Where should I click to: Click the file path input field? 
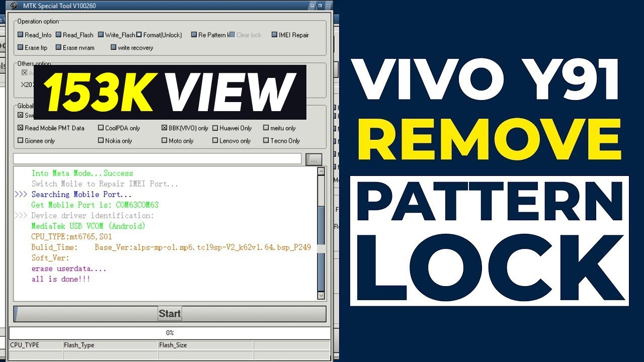point(157,159)
